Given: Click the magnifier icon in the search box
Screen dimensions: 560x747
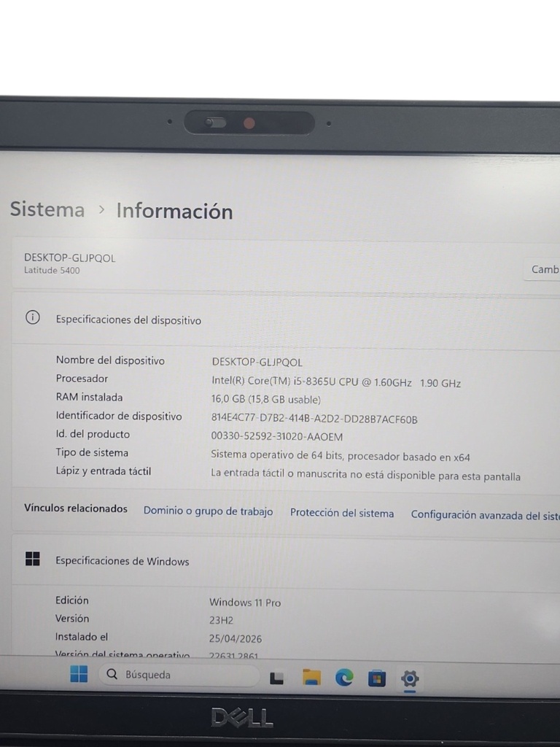Looking at the screenshot, I should [x=112, y=673].
